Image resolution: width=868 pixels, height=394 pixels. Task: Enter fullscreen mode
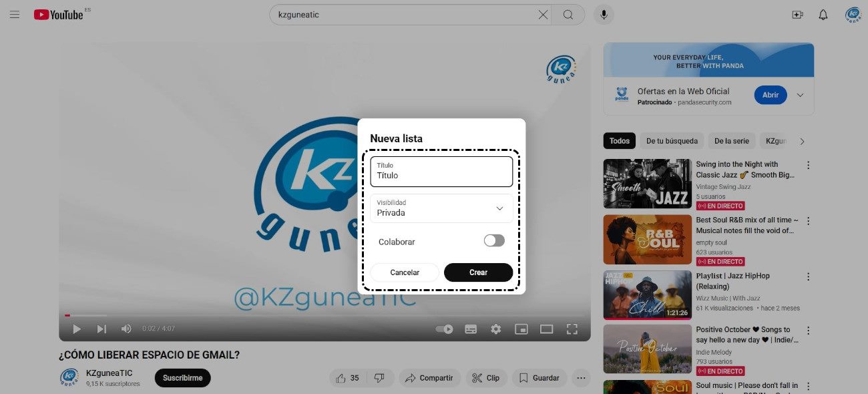pos(572,329)
